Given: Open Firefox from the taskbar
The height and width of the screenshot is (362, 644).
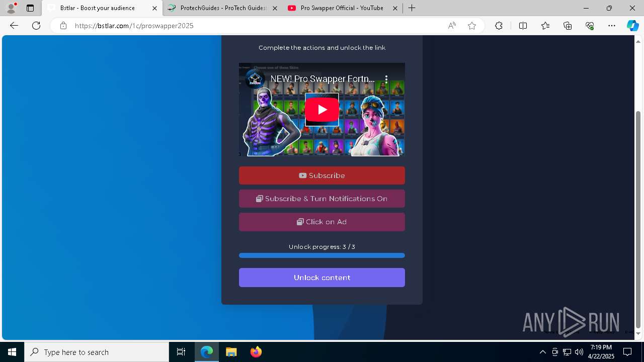Looking at the screenshot, I should (256, 352).
